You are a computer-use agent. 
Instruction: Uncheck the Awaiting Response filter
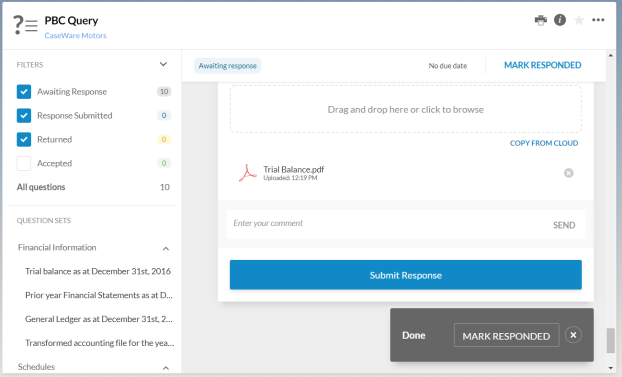[x=24, y=92]
